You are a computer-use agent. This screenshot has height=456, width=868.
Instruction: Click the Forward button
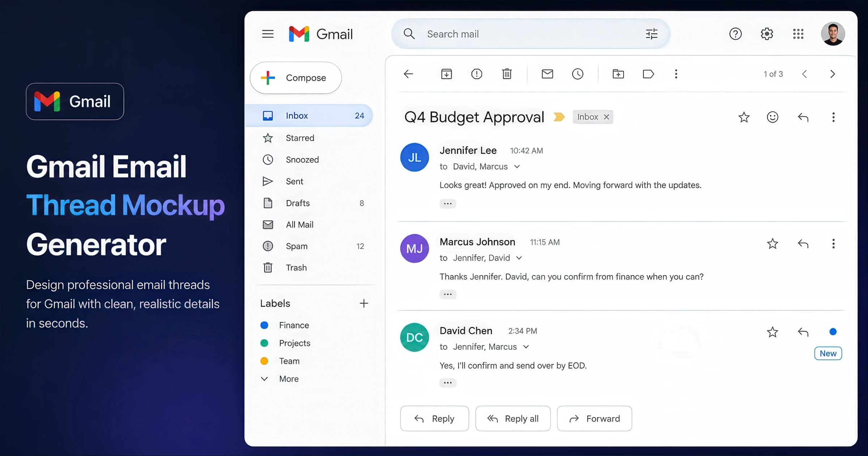[595, 419]
